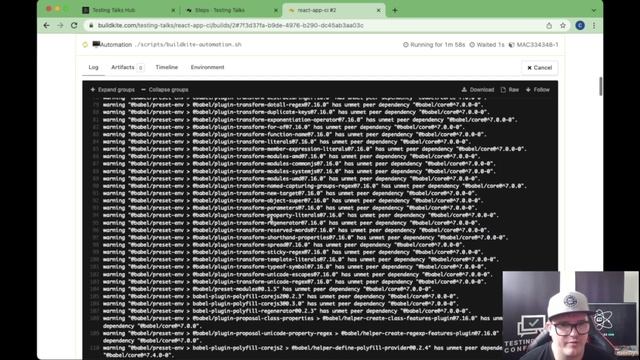Open a new browser tab
This screenshot has height=360, width=640.
coord(395,10)
